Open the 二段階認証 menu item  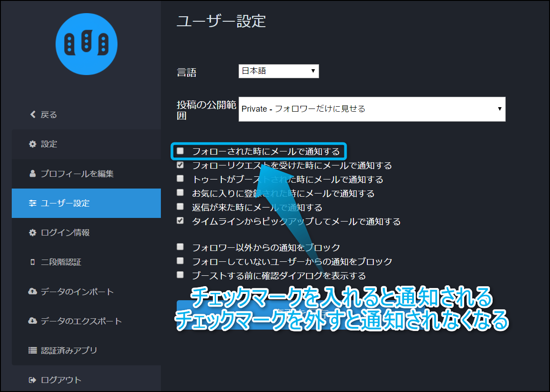point(61,262)
